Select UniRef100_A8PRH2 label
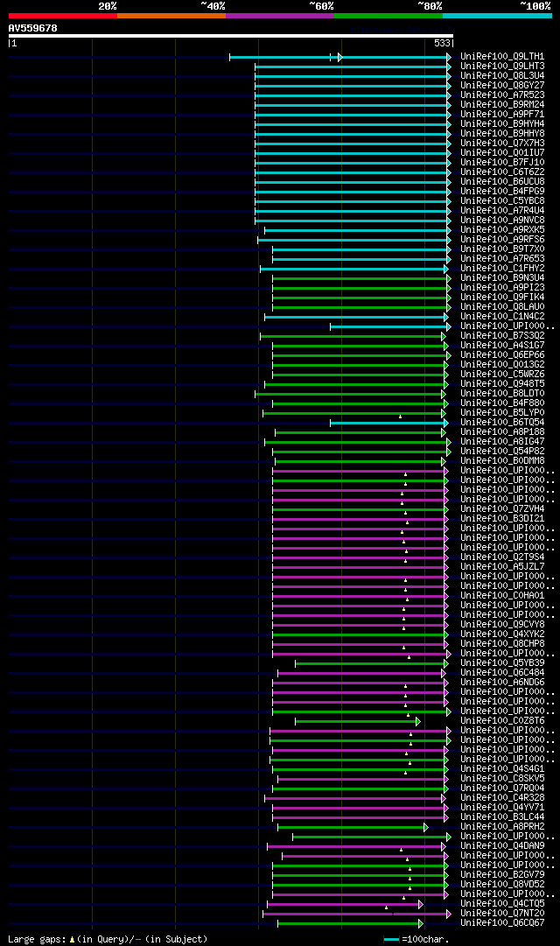This screenshot has height=946, width=560. [x=502, y=827]
